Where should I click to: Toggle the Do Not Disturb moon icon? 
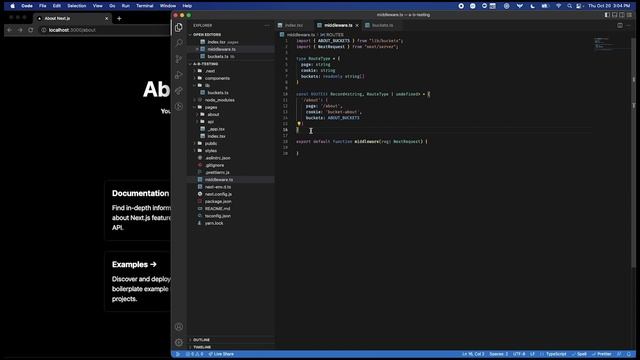click(532, 6)
